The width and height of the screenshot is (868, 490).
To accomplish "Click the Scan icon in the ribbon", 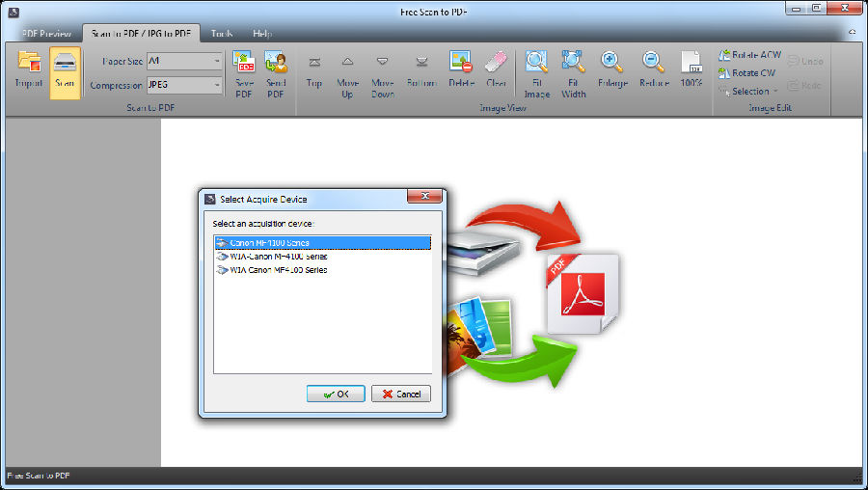I will coord(65,69).
